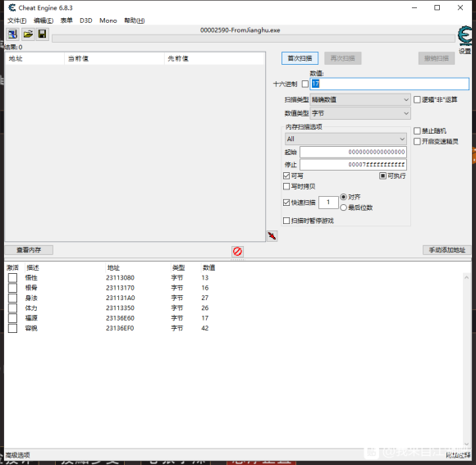Click the 手动添加地址 button
The image size is (476, 465).
[x=446, y=250]
